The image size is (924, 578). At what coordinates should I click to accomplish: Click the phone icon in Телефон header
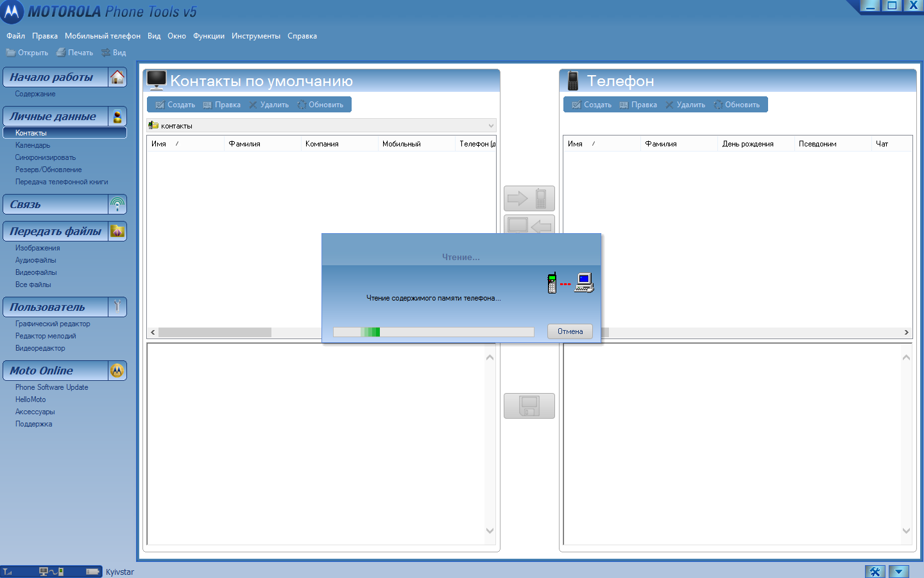tap(573, 81)
